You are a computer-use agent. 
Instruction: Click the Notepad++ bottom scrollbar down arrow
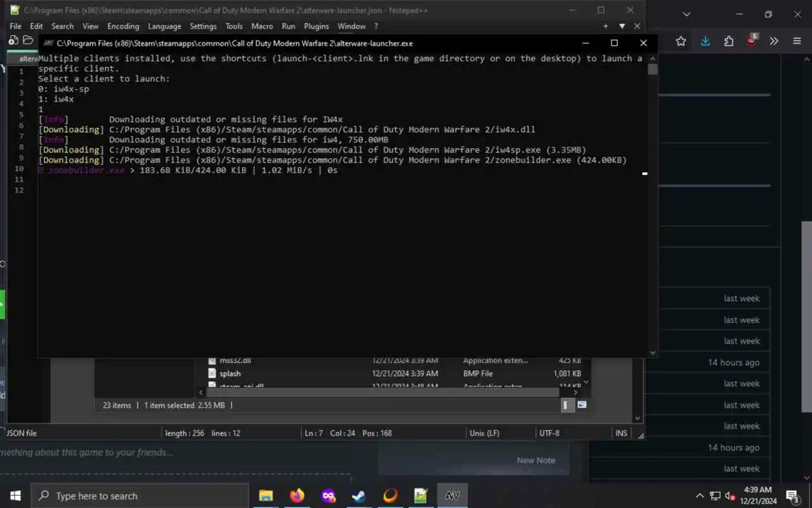(638, 418)
